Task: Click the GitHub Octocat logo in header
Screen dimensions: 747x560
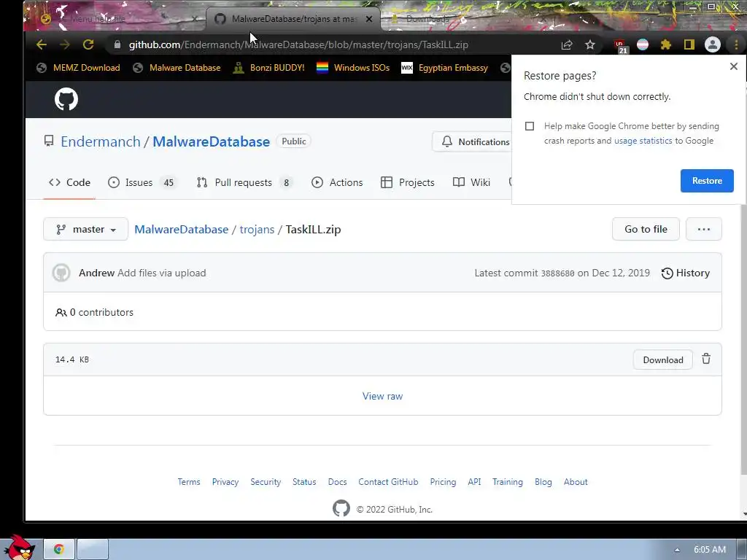Action: pos(66,99)
